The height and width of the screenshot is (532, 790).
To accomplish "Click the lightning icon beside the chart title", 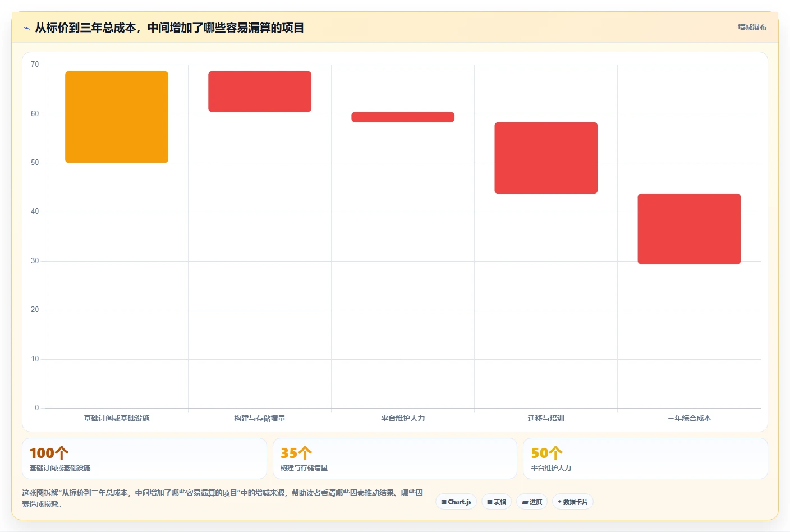I will (x=26, y=28).
